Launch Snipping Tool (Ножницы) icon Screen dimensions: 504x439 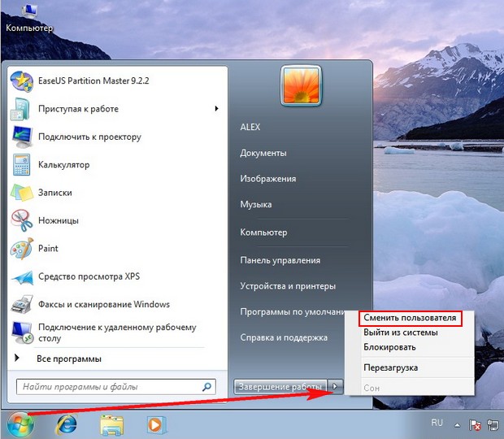21,220
